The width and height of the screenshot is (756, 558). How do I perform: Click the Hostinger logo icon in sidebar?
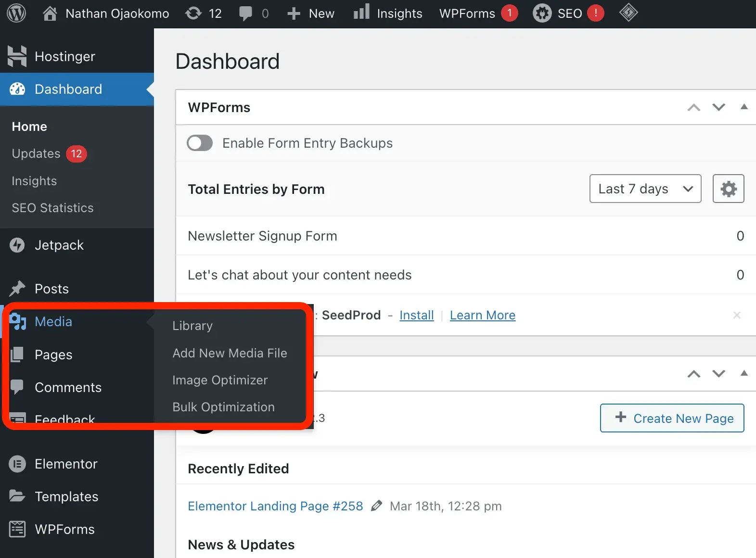17,56
